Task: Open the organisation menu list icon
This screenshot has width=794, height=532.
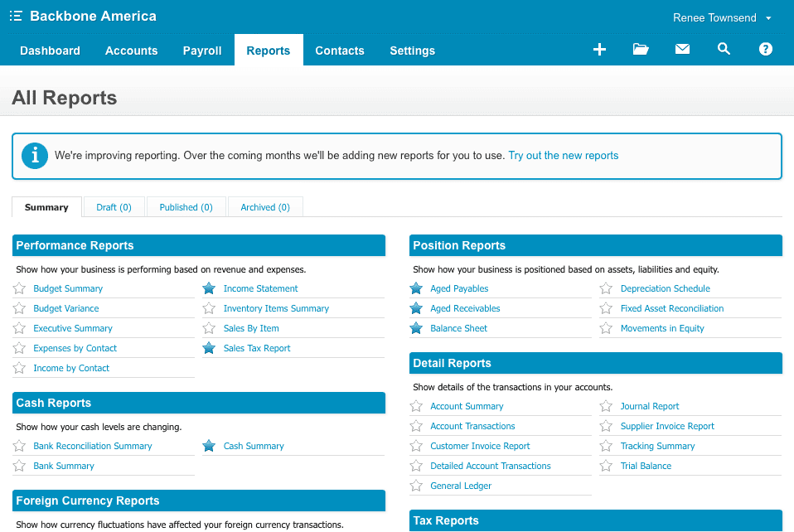Action: coord(16,17)
